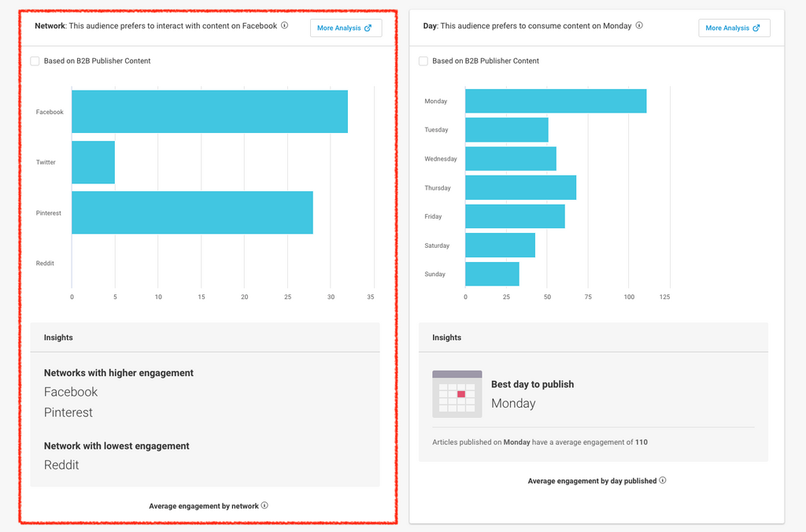This screenshot has height=532, width=806.
Task: Click the Sunday bar in the day chart
Action: (x=492, y=274)
